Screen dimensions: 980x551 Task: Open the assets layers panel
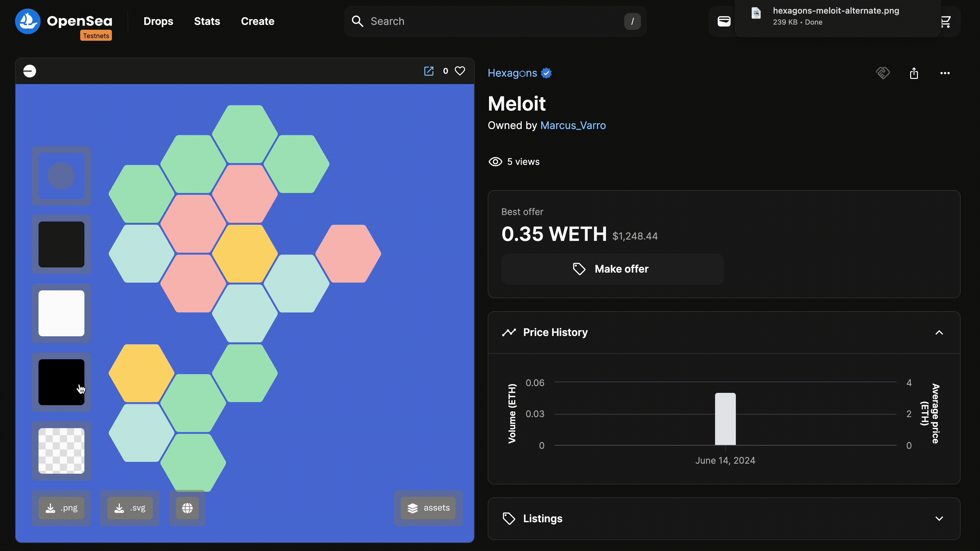click(x=428, y=508)
